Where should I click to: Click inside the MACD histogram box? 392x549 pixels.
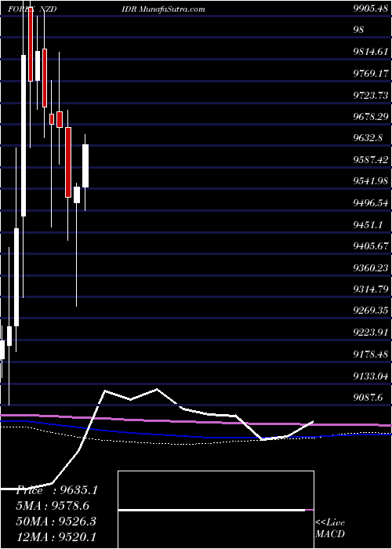[216, 510]
